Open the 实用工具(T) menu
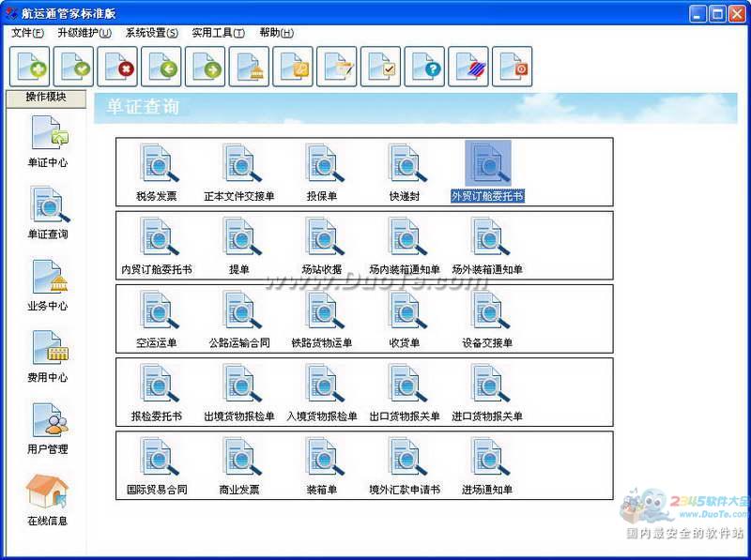Viewport: 751px width, 560px height. pos(218,33)
